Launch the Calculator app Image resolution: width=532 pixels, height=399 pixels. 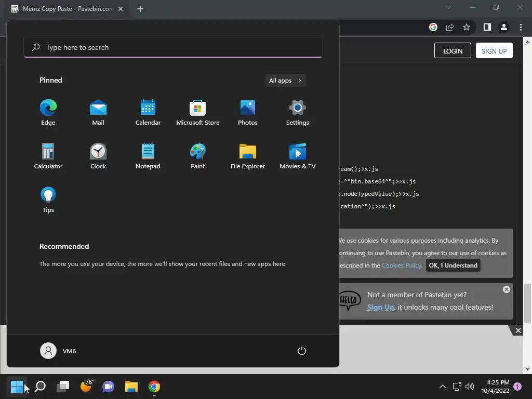point(48,156)
